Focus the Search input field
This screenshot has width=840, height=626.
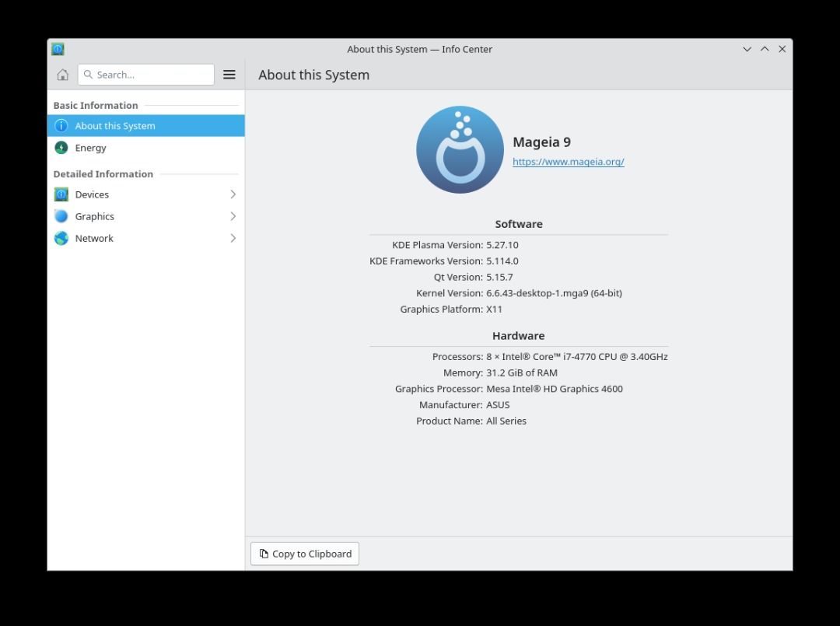point(145,75)
